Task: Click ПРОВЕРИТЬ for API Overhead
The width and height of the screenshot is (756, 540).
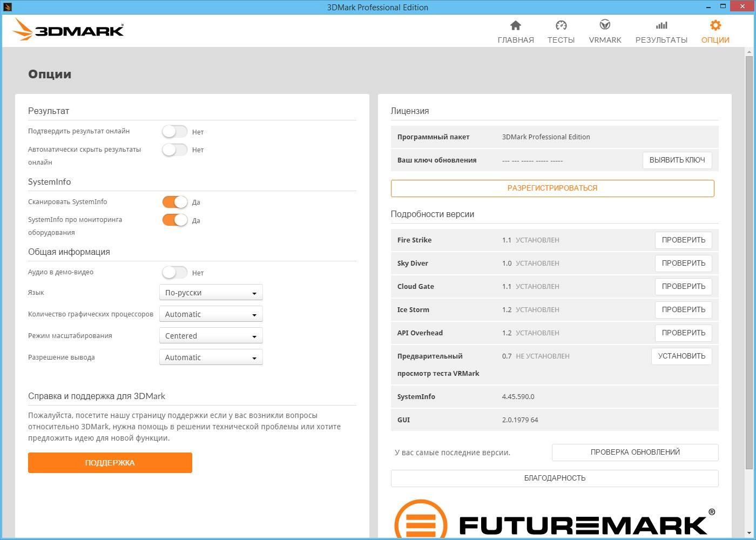Action: pyautogui.click(x=684, y=333)
